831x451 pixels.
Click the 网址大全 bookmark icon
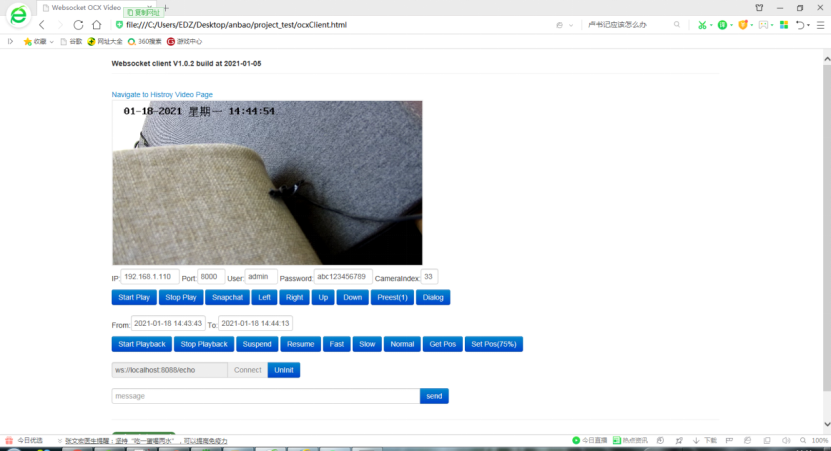click(92, 42)
